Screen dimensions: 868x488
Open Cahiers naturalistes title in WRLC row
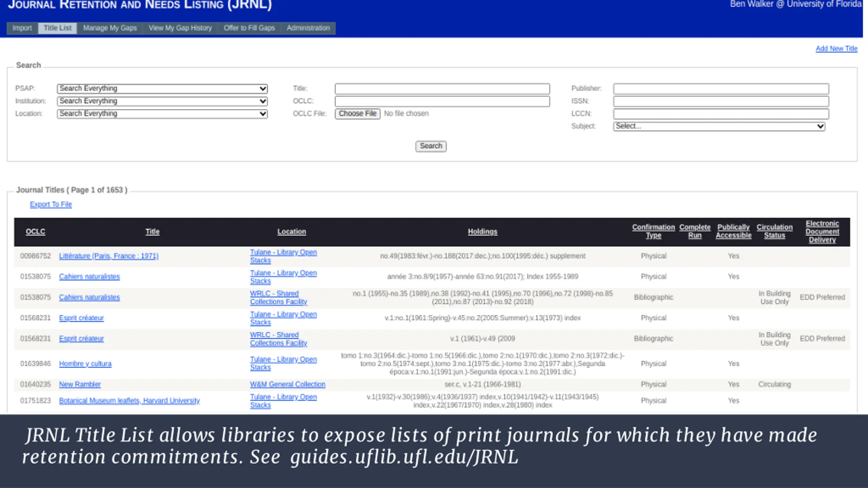coord(89,297)
